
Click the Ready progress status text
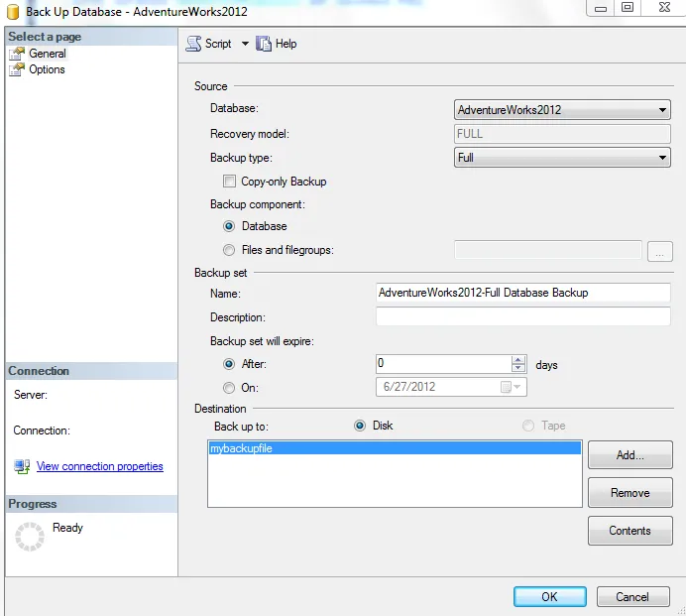point(67,528)
